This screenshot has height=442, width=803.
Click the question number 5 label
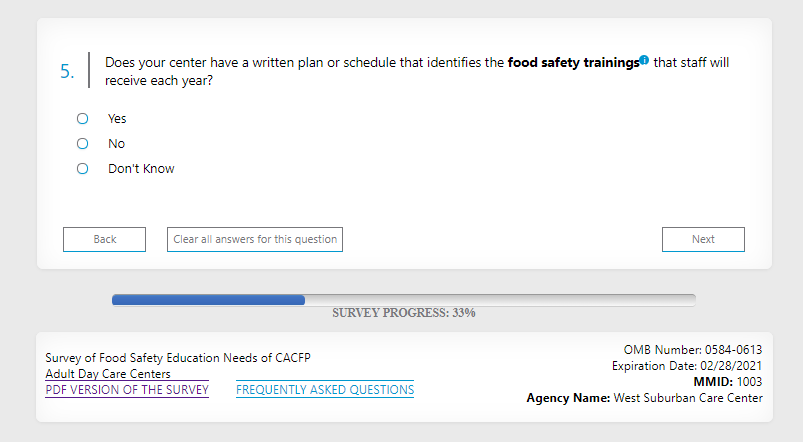click(x=67, y=71)
